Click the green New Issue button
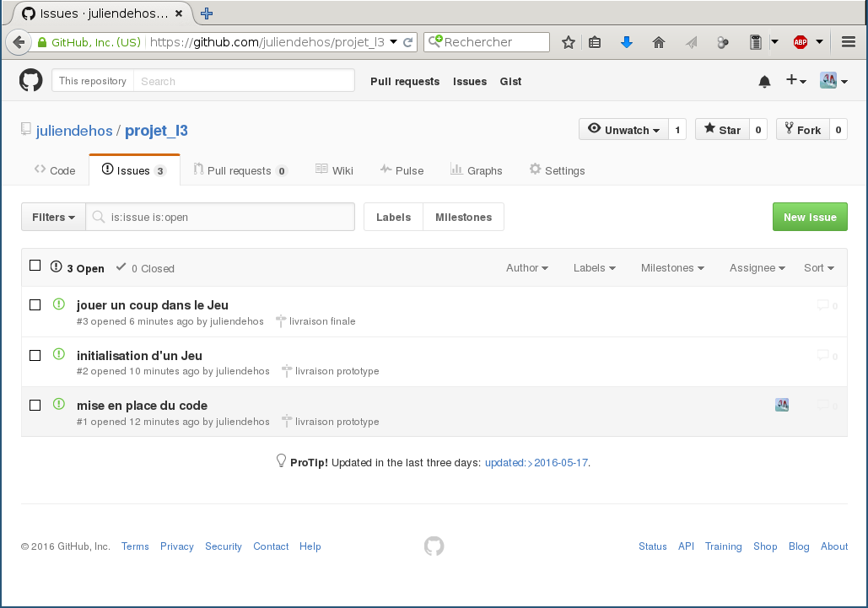The height and width of the screenshot is (608, 868). click(x=810, y=217)
